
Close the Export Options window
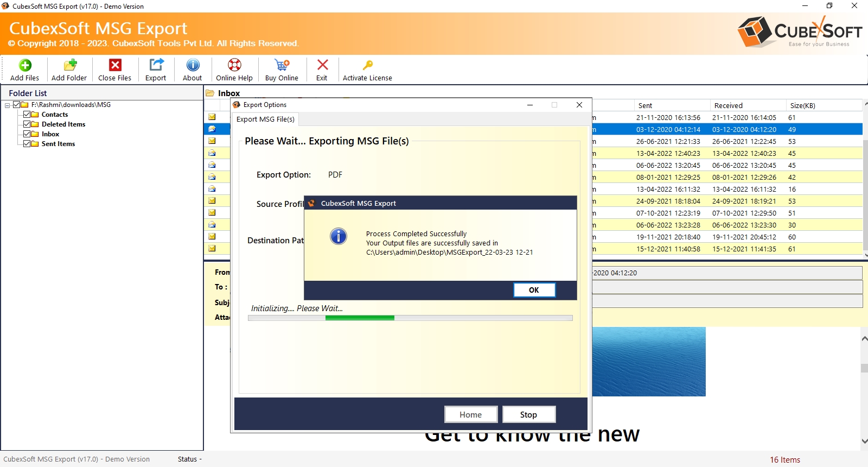coord(579,105)
